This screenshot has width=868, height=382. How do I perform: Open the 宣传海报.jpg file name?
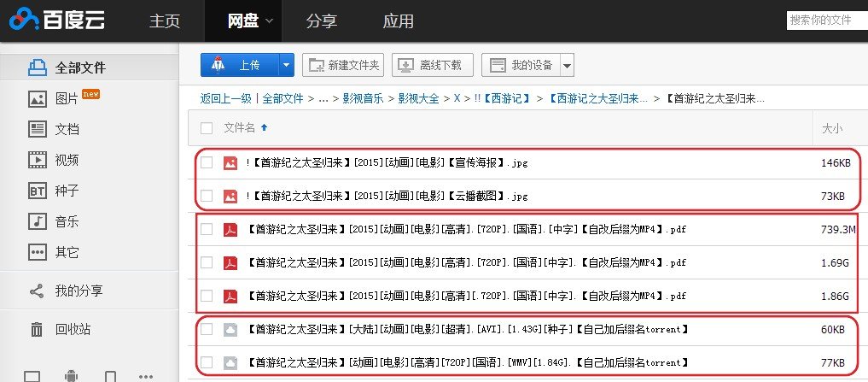387,163
